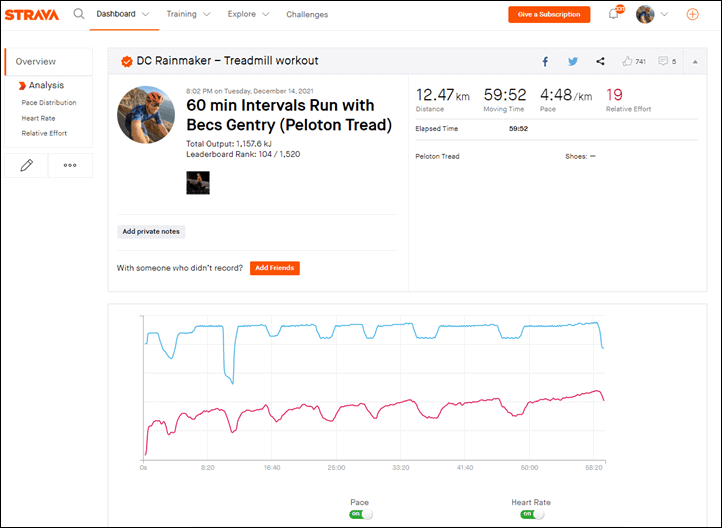
Task: Select the Analysis sidebar item
Action: coord(46,85)
